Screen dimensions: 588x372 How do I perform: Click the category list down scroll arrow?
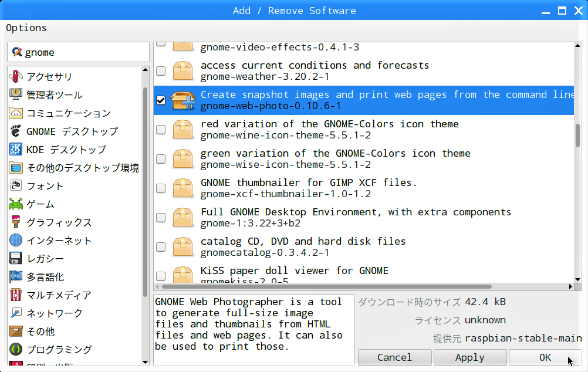pyautogui.click(x=145, y=362)
